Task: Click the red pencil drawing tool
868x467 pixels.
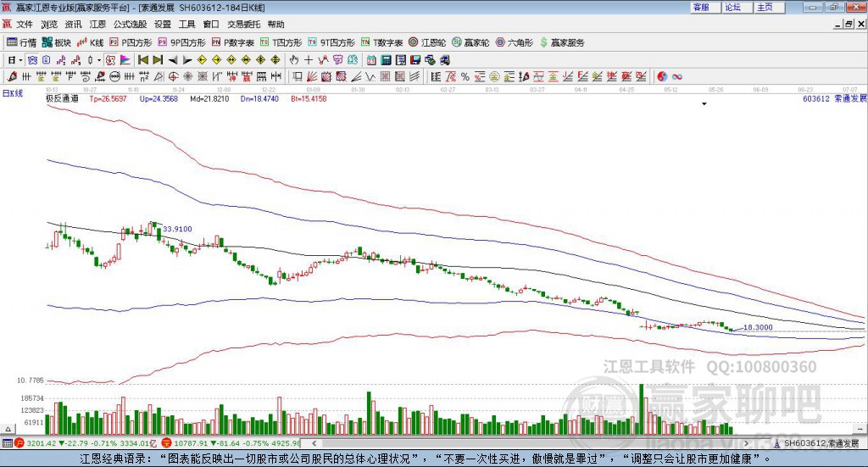Action: [x=12, y=77]
